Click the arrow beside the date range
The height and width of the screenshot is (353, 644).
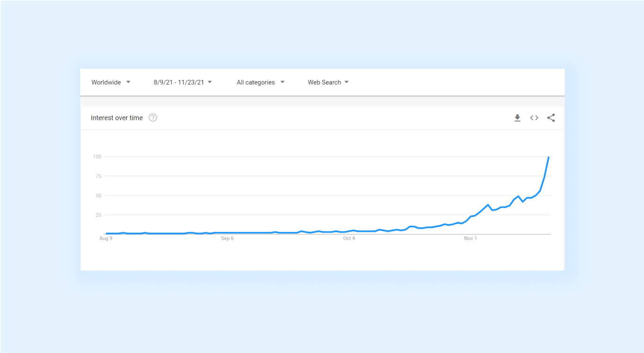click(x=210, y=82)
